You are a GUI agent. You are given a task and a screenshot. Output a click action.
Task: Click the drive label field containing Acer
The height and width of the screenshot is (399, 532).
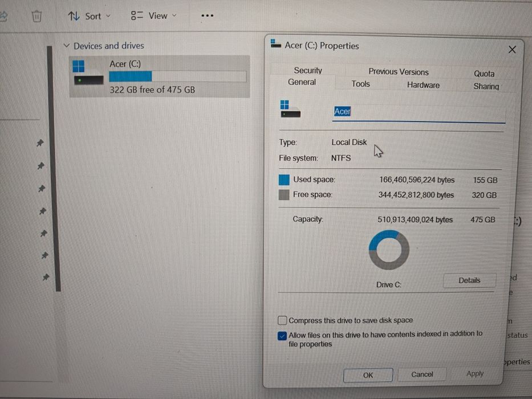[419, 113]
